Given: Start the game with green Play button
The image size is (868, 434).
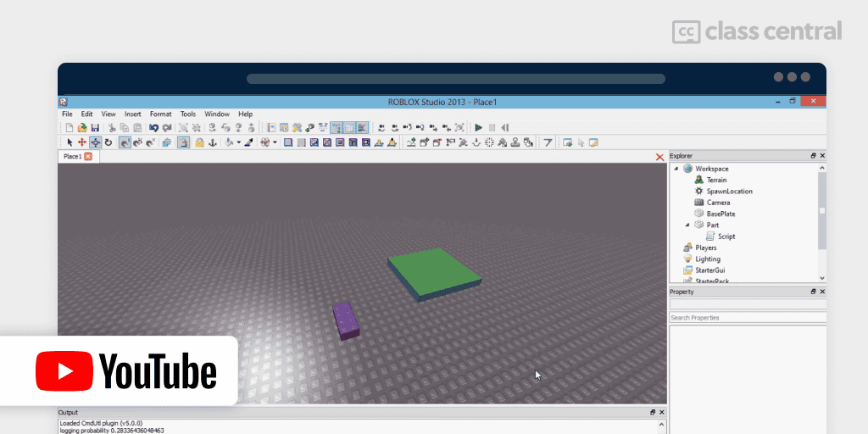Looking at the screenshot, I should 478,128.
